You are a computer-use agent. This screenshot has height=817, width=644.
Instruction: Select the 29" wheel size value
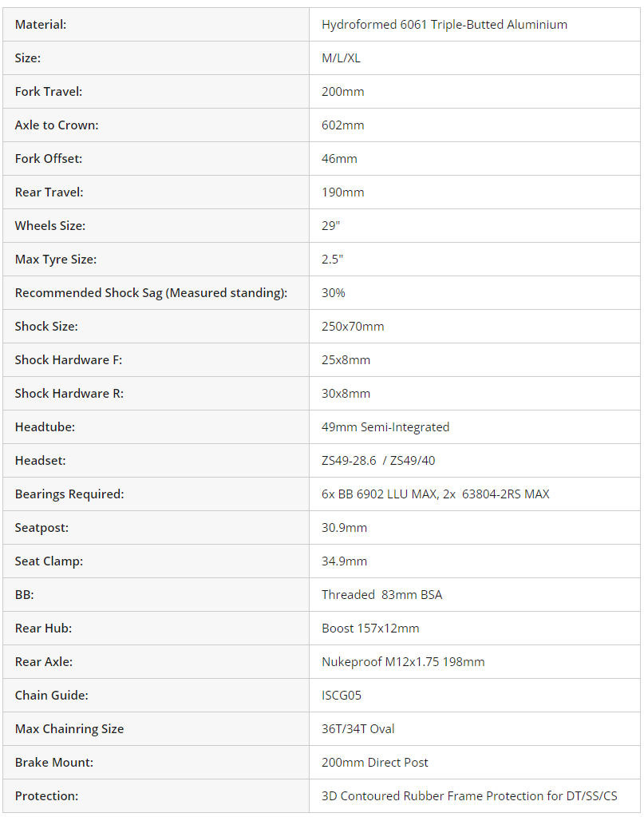coord(330,226)
